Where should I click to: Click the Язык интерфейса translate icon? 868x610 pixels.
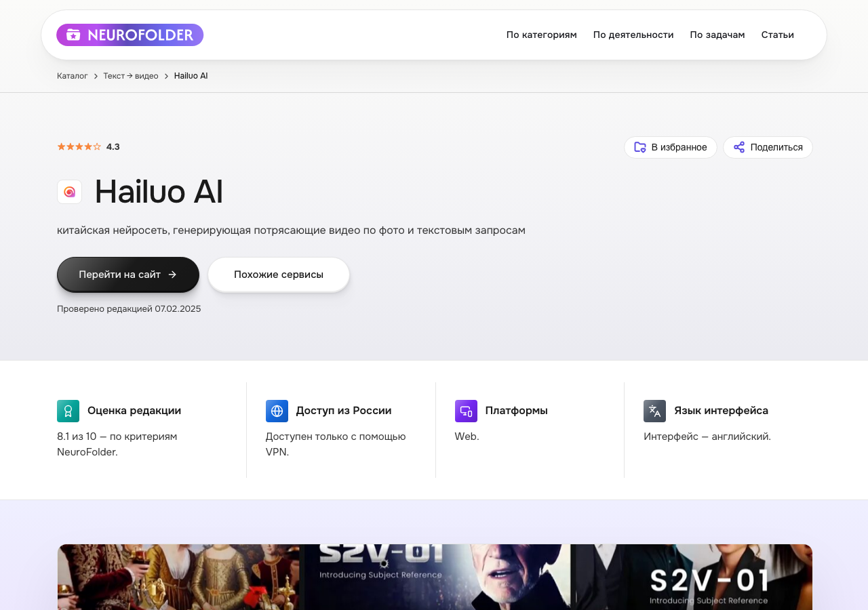pos(654,411)
